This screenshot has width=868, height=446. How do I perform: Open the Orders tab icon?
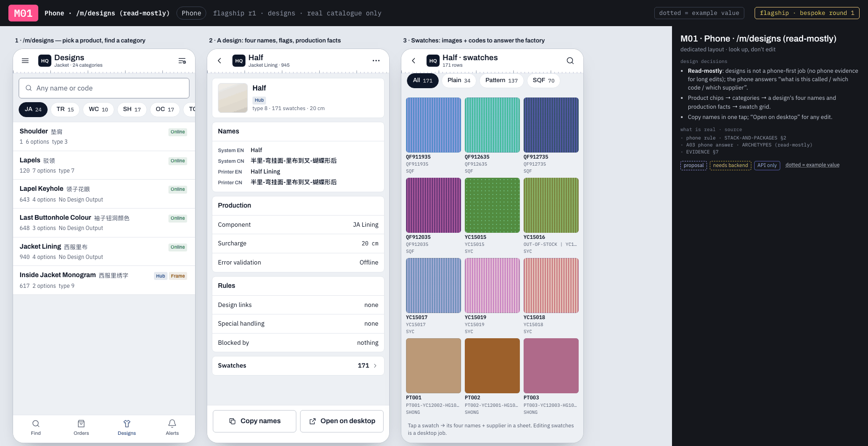[81, 424]
